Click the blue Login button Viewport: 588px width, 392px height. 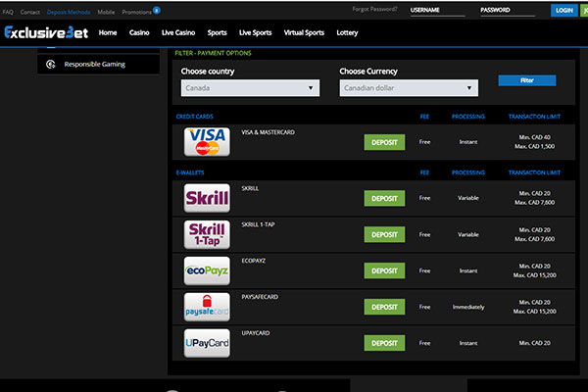point(564,10)
